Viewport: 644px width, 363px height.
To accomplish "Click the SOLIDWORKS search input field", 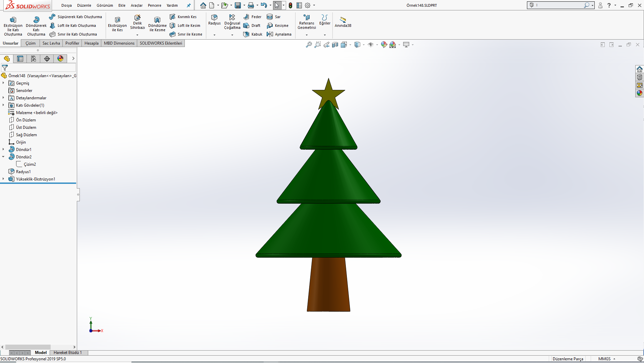I will pos(559,5).
